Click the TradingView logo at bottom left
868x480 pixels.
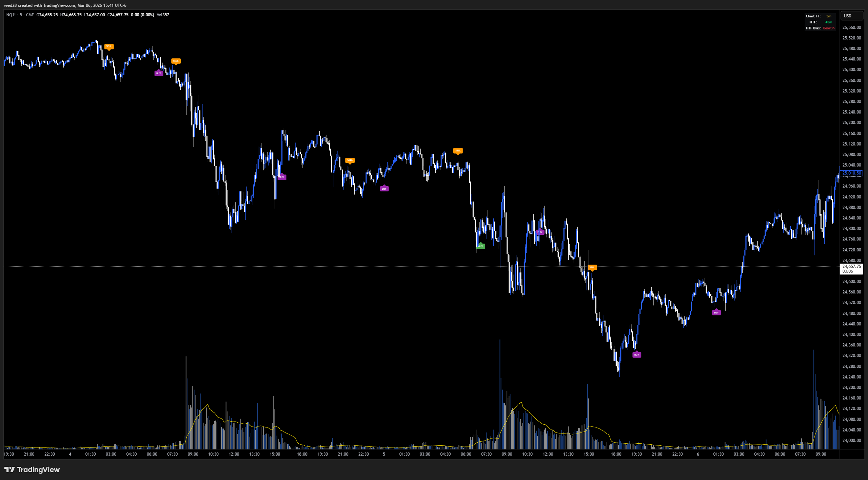[32, 469]
